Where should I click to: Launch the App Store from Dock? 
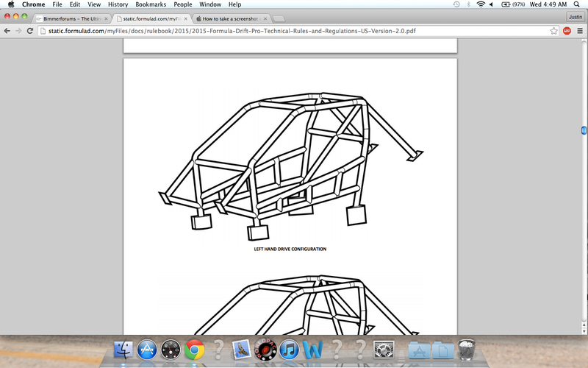[x=146, y=349]
